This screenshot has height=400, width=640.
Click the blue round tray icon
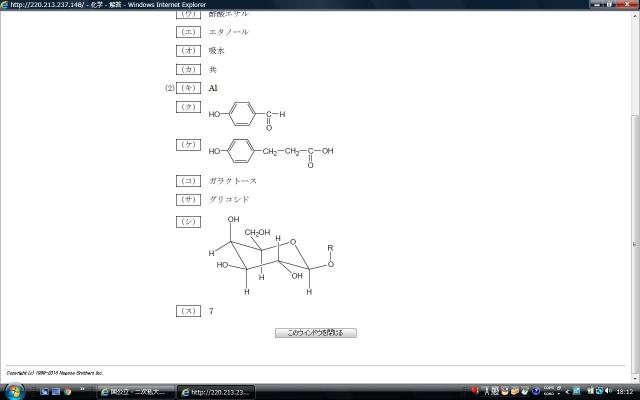(x=536, y=391)
